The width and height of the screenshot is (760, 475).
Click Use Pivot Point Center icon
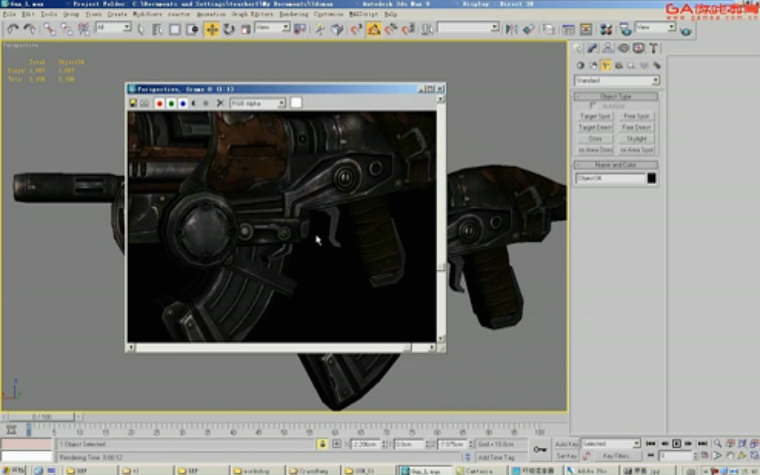(300, 29)
